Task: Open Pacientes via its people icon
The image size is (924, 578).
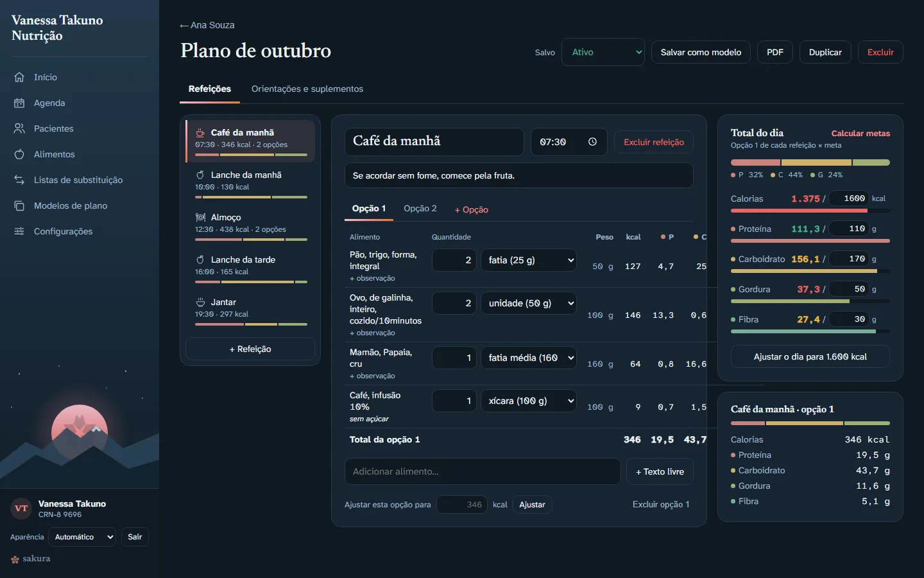Action: [x=19, y=128]
